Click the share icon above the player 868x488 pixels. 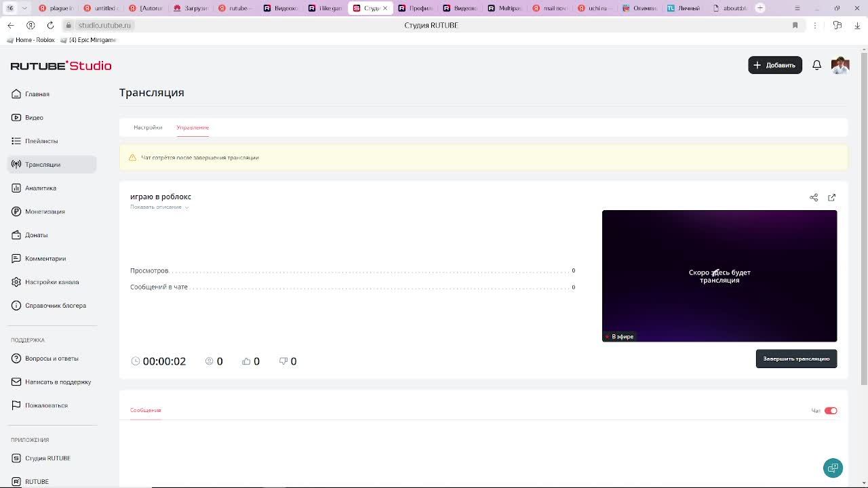[814, 197]
